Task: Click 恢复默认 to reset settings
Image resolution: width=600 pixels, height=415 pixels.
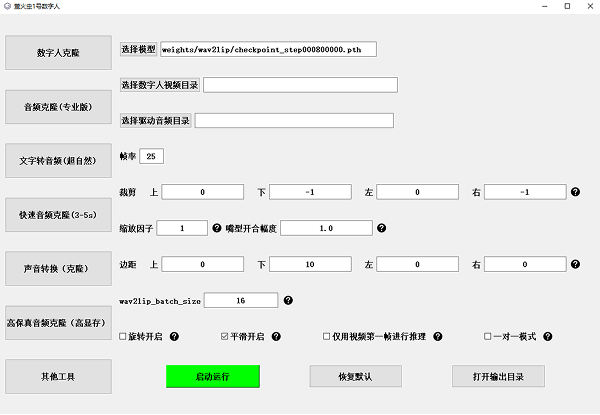Action: (355, 376)
